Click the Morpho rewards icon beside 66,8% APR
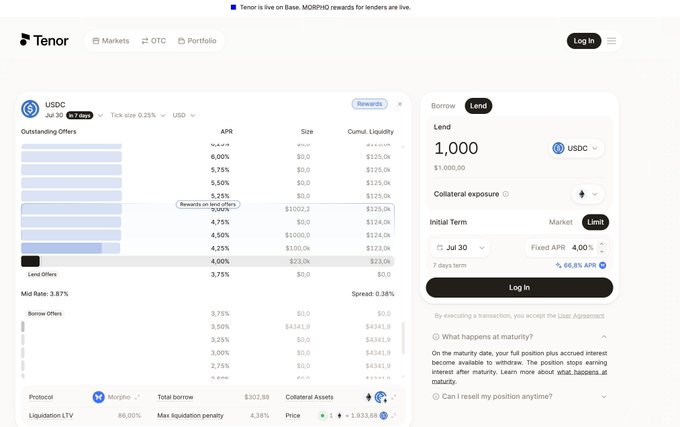The height and width of the screenshot is (427, 680). 603,265
